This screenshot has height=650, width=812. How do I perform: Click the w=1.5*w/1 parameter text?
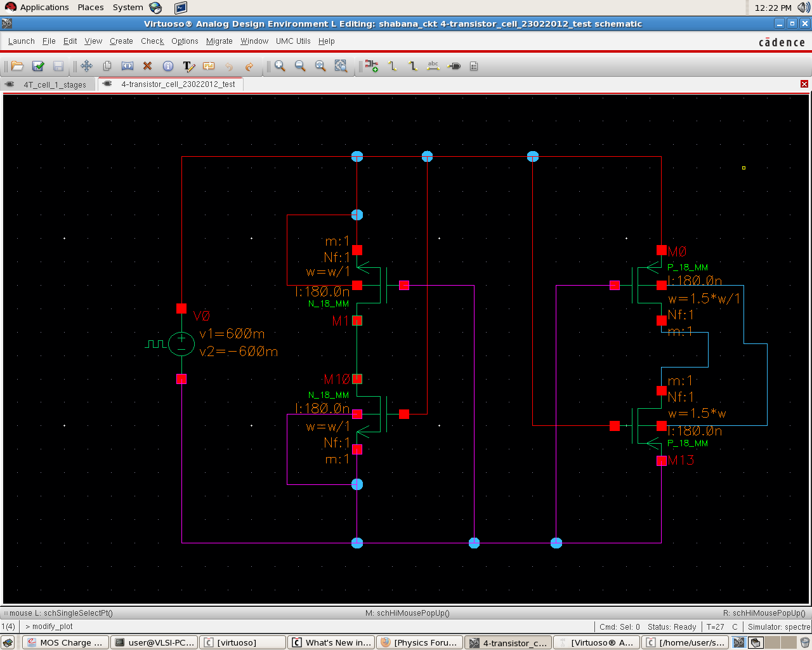704,299
